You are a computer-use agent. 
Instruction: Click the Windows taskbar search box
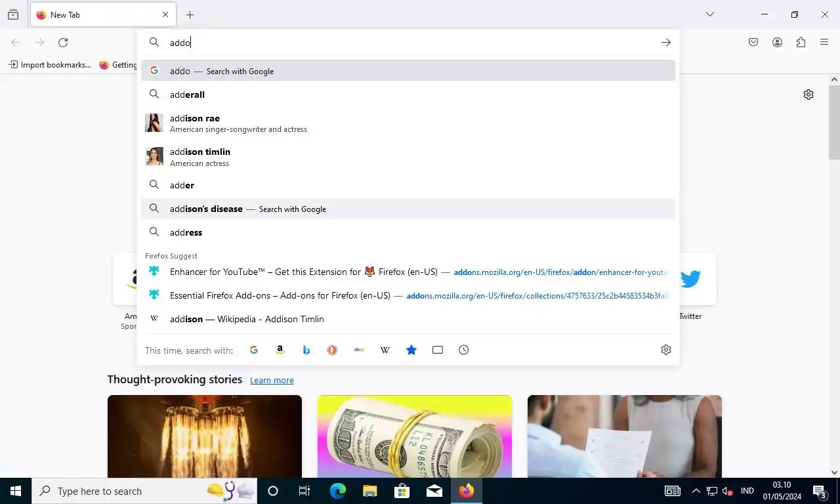click(144, 491)
